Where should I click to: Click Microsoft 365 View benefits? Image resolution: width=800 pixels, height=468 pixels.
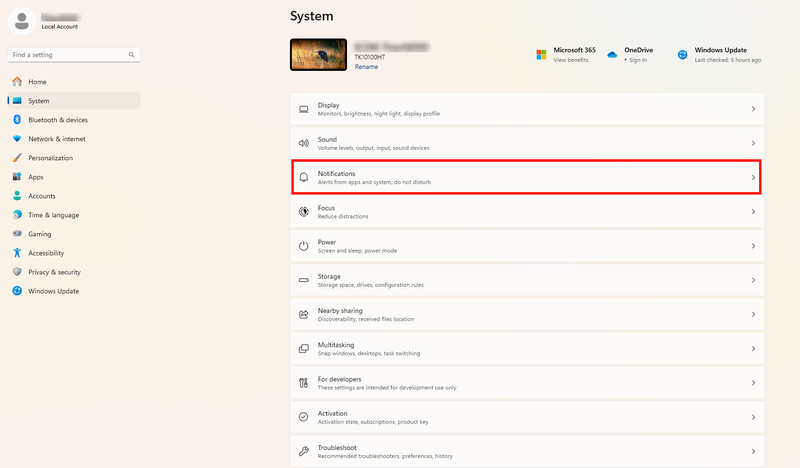coord(571,60)
